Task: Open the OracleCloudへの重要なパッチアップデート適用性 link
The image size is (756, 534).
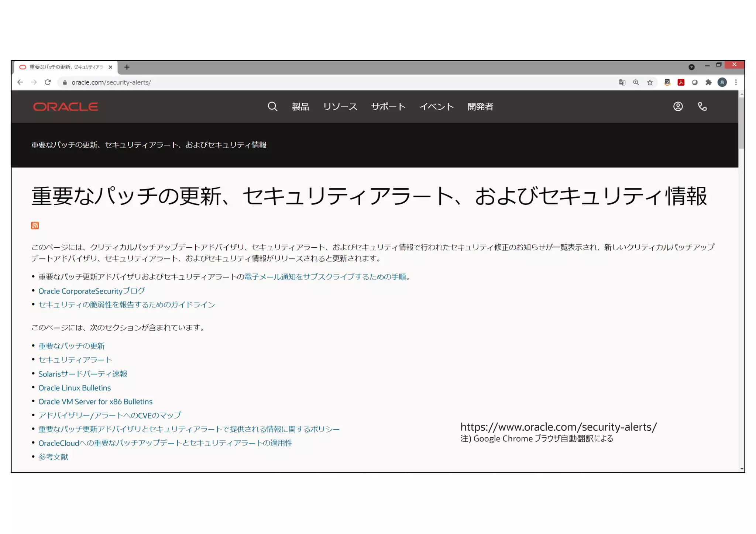Action: [165, 443]
